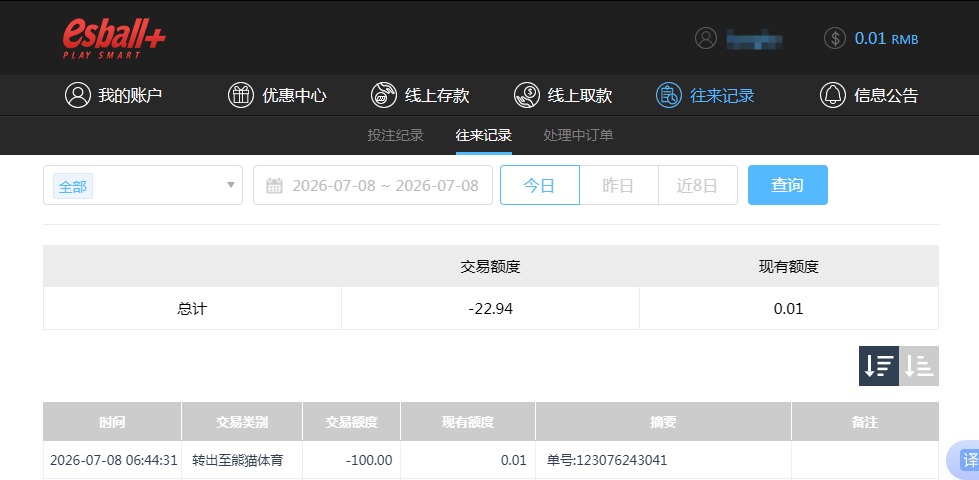This screenshot has height=480, width=979.
Task: Click the 摘要 column header
Action: coord(664,422)
